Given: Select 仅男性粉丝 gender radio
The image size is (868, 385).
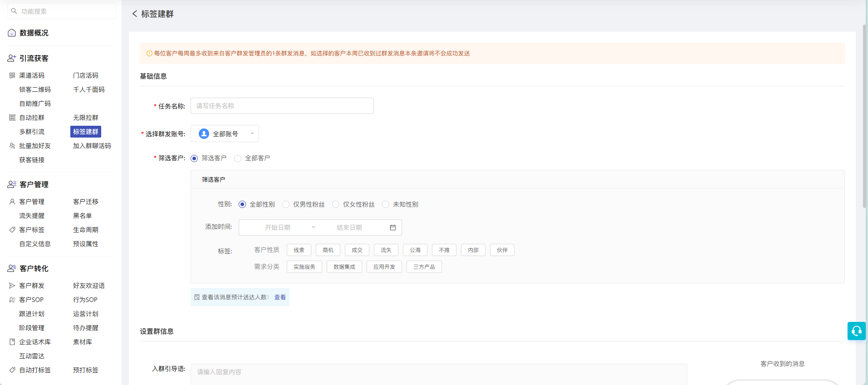Looking at the screenshot, I should coord(286,204).
